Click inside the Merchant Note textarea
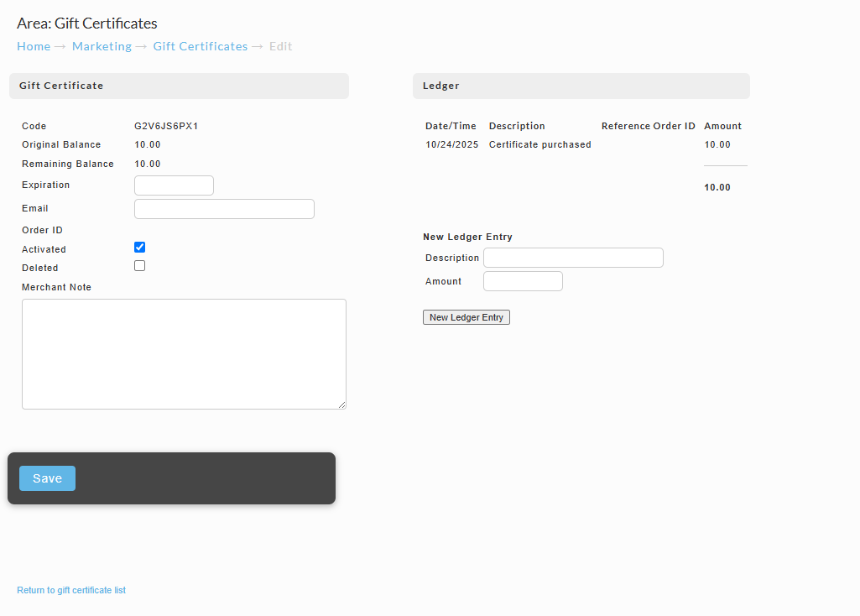Screen dimensions: 860x616 (184, 354)
